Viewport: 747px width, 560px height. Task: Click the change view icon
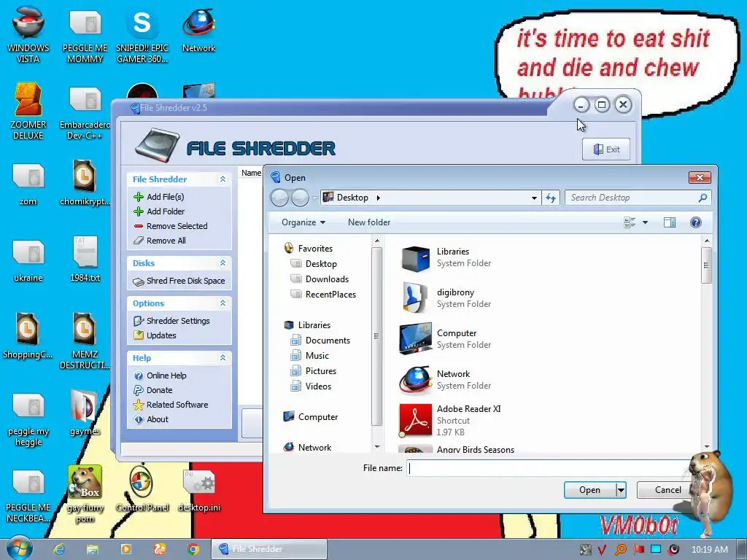point(630,222)
